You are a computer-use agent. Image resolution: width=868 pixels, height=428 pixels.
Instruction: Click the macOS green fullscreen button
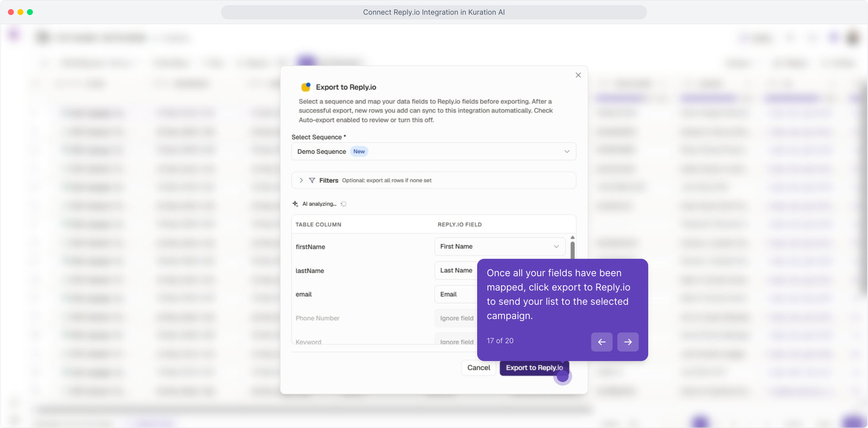[x=30, y=12]
